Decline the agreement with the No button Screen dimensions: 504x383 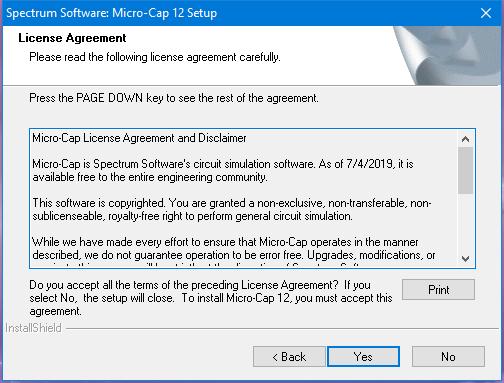(448, 357)
